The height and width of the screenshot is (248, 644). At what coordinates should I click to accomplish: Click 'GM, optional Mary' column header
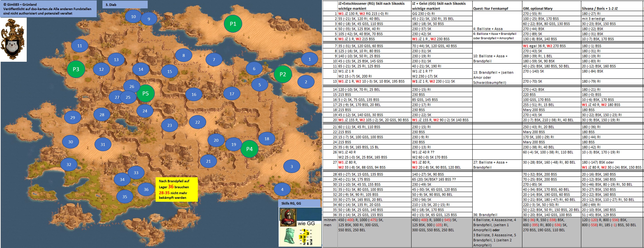(538, 9)
